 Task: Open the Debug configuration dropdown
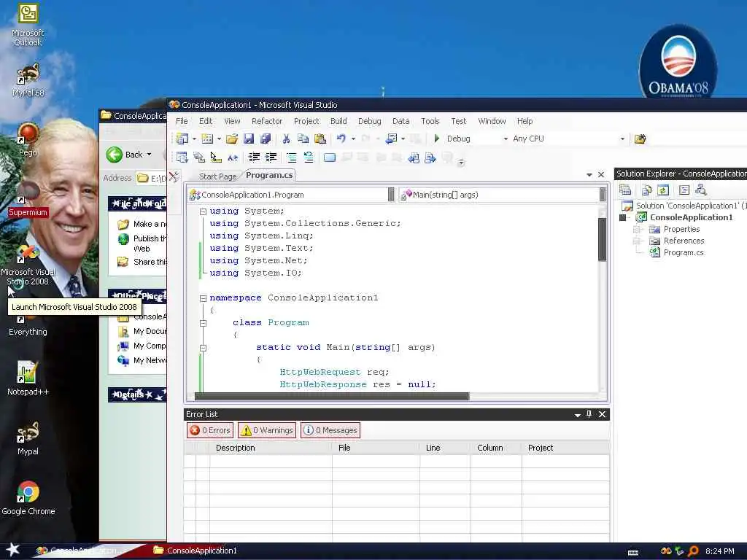tap(506, 139)
